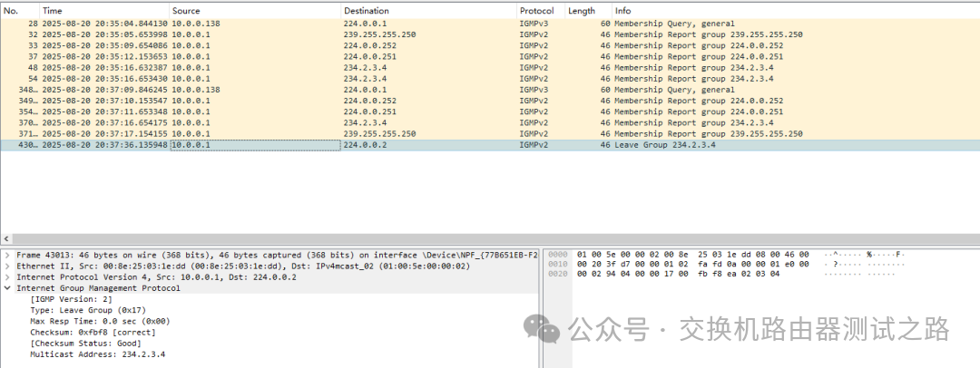Collapse Internet Group Management Protocol section
The width and height of the screenshot is (980, 368).
8,288
